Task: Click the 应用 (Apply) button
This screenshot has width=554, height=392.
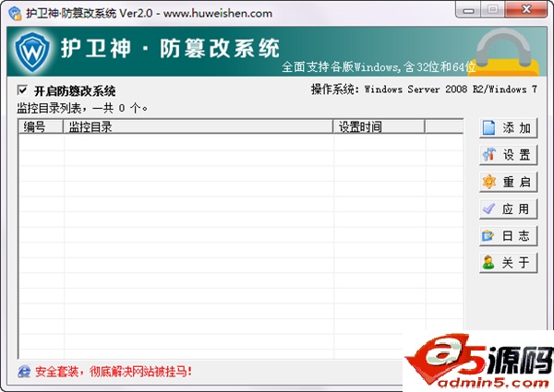Action: coord(508,208)
